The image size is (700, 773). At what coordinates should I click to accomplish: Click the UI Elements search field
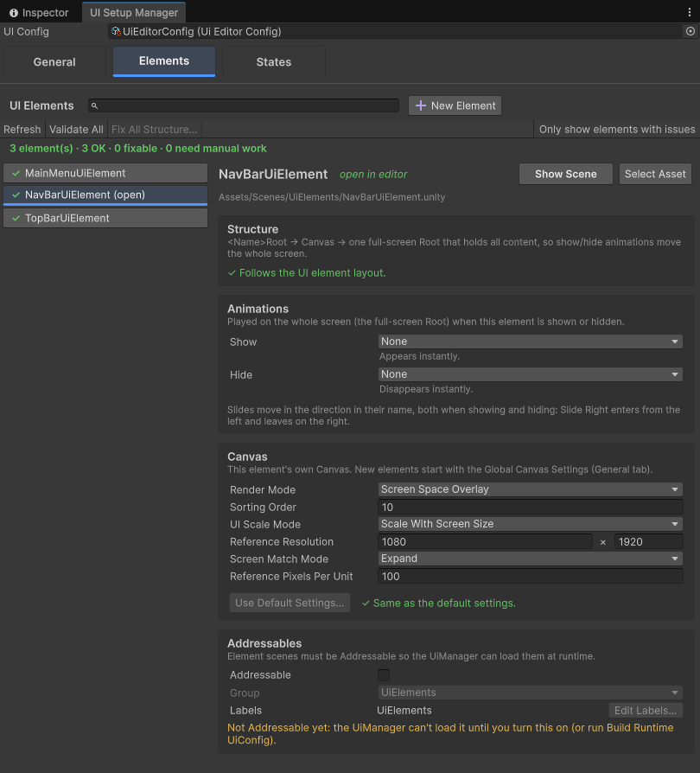[x=244, y=105]
